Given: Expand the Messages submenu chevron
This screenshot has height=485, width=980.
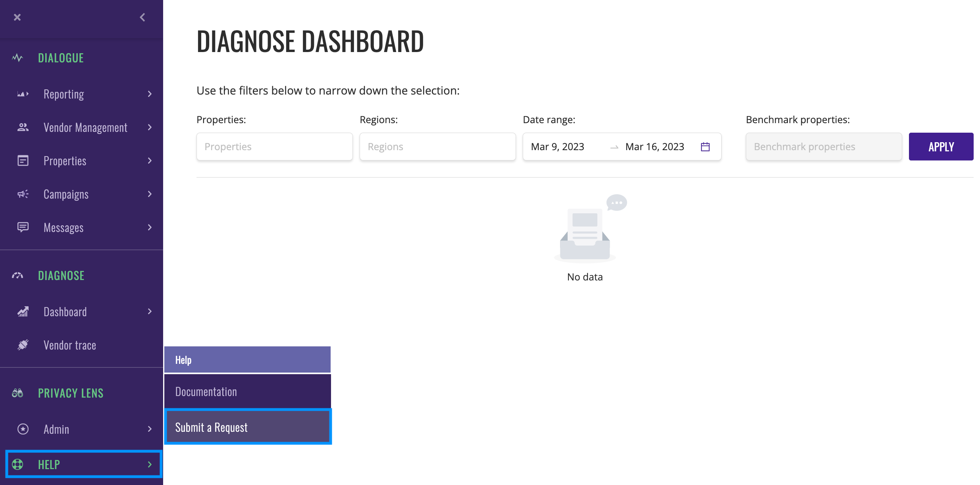Looking at the screenshot, I should (150, 228).
